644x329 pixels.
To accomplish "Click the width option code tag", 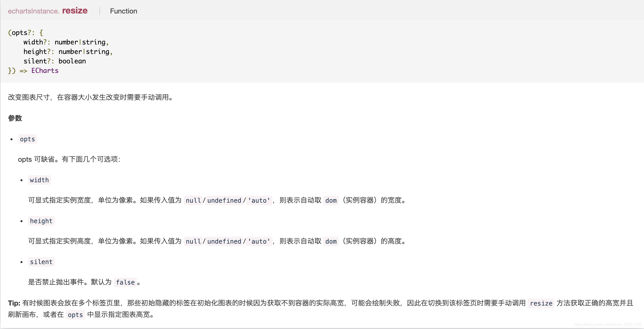I will pos(39,180).
